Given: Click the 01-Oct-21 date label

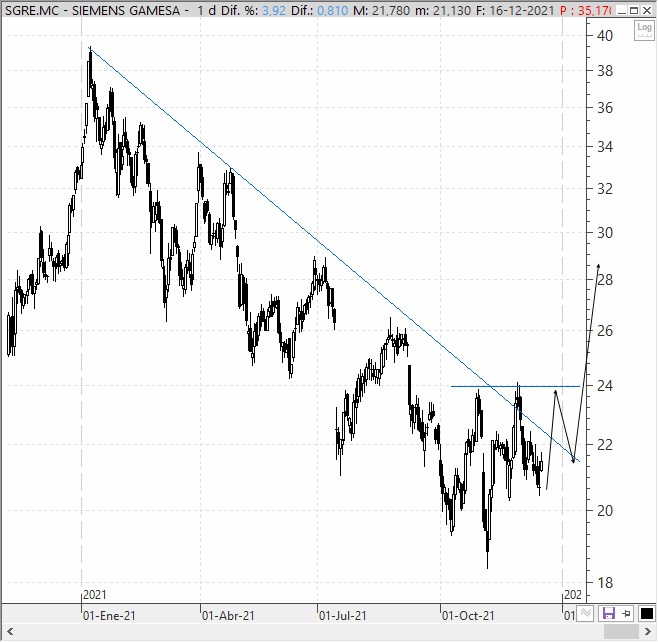Looking at the screenshot, I should coord(468,616).
